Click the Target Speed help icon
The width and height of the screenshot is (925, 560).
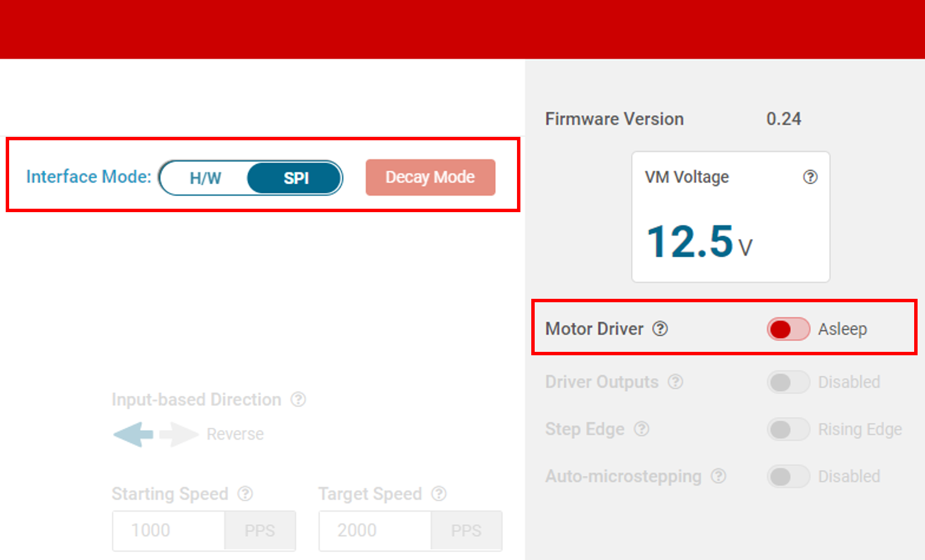[439, 494]
